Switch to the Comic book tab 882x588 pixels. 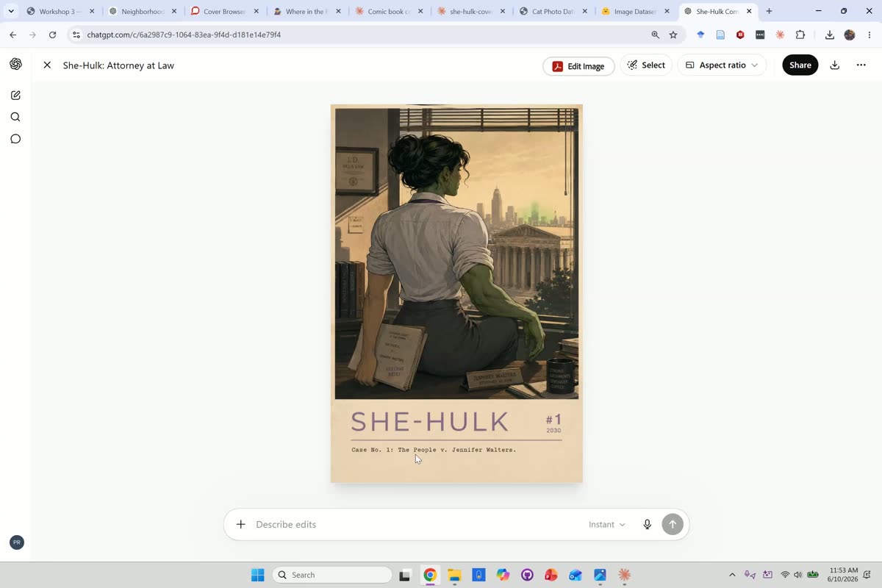(389, 11)
